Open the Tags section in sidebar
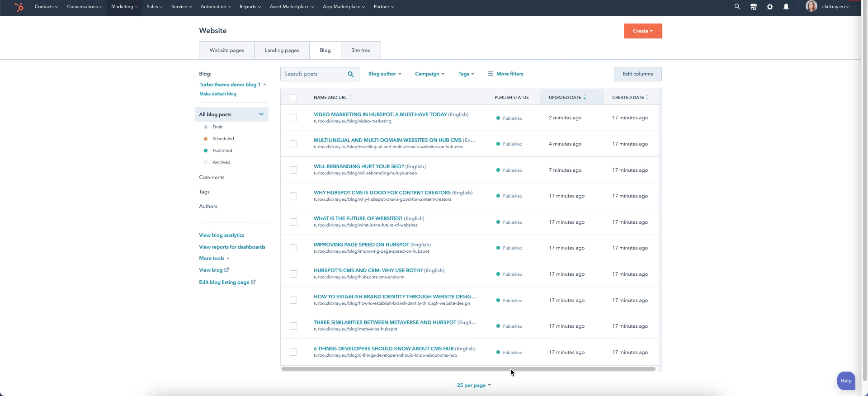Image resolution: width=868 pixels, height=396 pixels. [204, 192]
